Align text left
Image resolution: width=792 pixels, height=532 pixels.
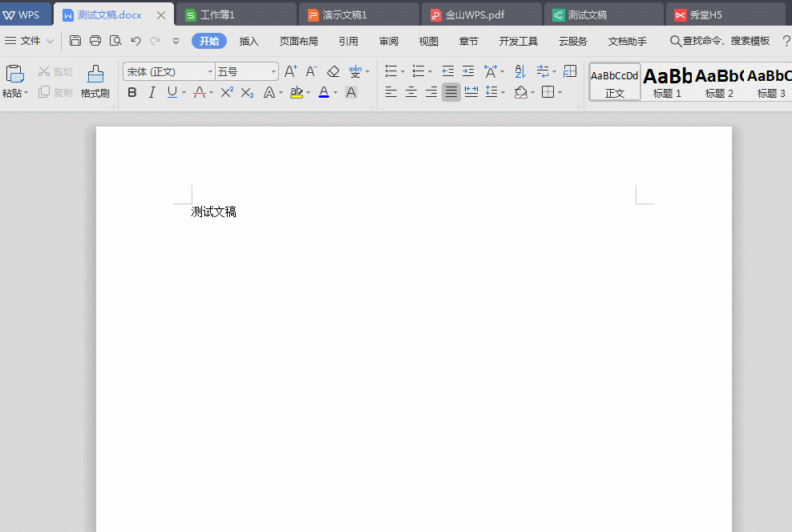click(x=390, y=92)
